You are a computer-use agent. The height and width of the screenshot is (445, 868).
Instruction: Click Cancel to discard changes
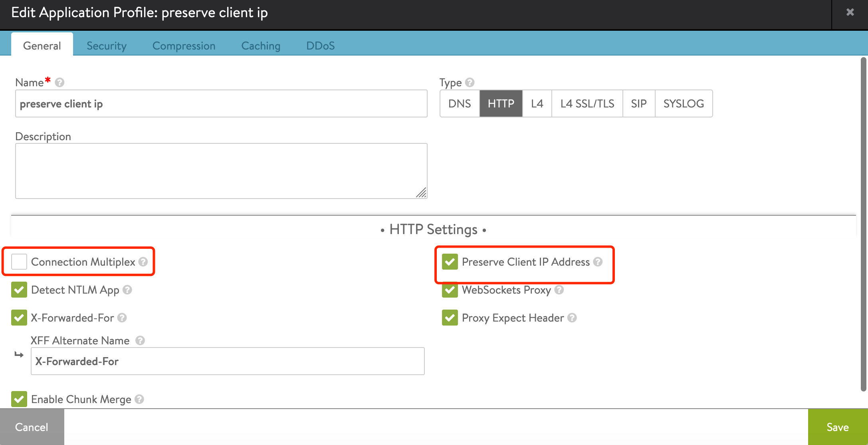pyautogui.click(x=32, y=427)
